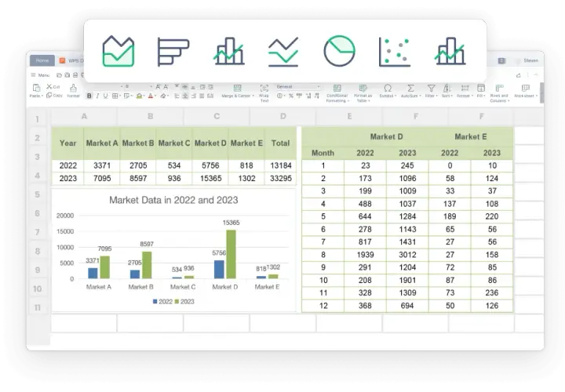Click the Merge & Center icon
The height and width of the screenshot is (392, 565).
point(237,88)
